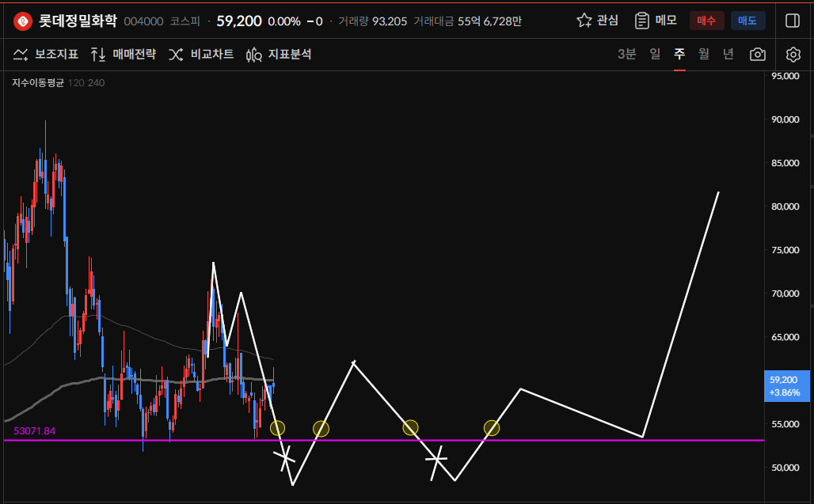Switch chart interval to 년 yearly

728,54
